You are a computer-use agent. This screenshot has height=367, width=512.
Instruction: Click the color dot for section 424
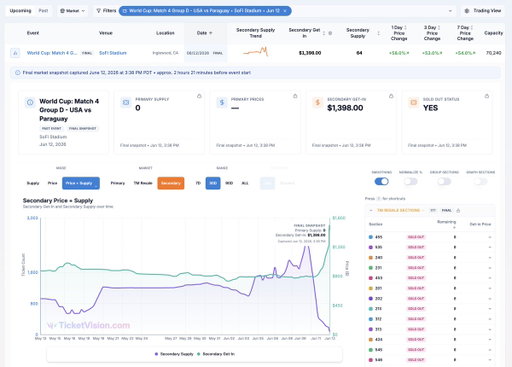pos(371,340)
